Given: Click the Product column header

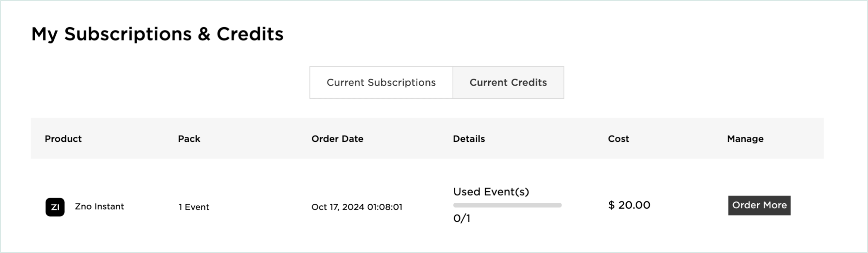Looking at the screenshot, I should pyautogui.click(x=63, y=139).
